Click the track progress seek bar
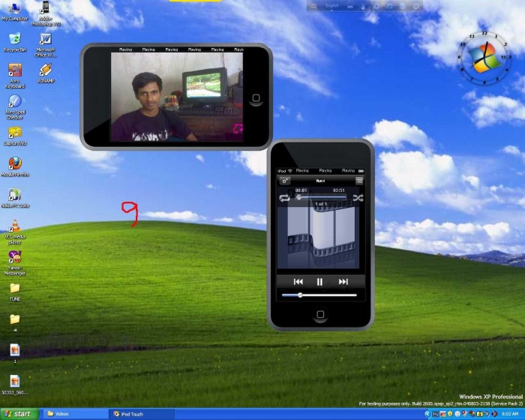 tap(321, 197)
